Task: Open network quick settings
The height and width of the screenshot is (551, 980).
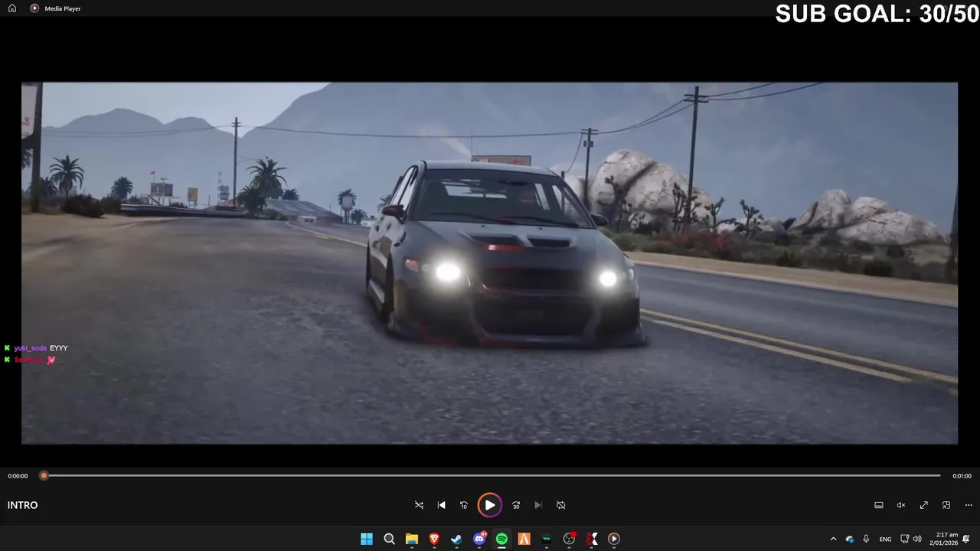Action: point(904,539)
